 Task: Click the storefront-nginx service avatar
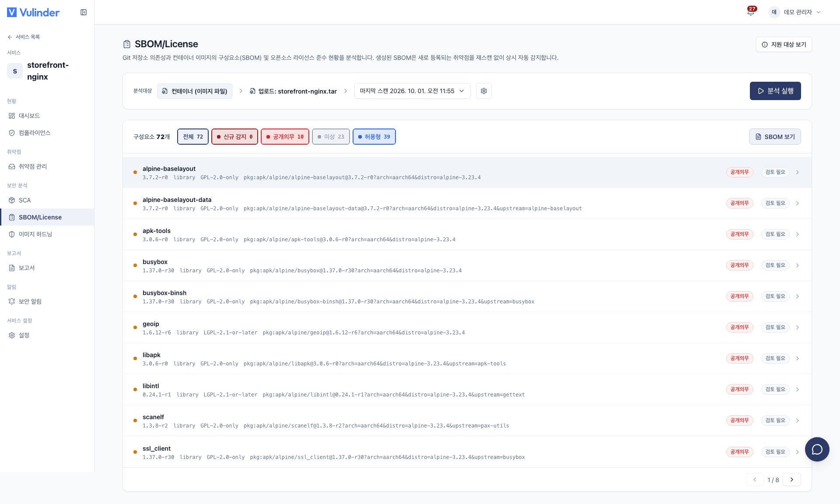15,71
